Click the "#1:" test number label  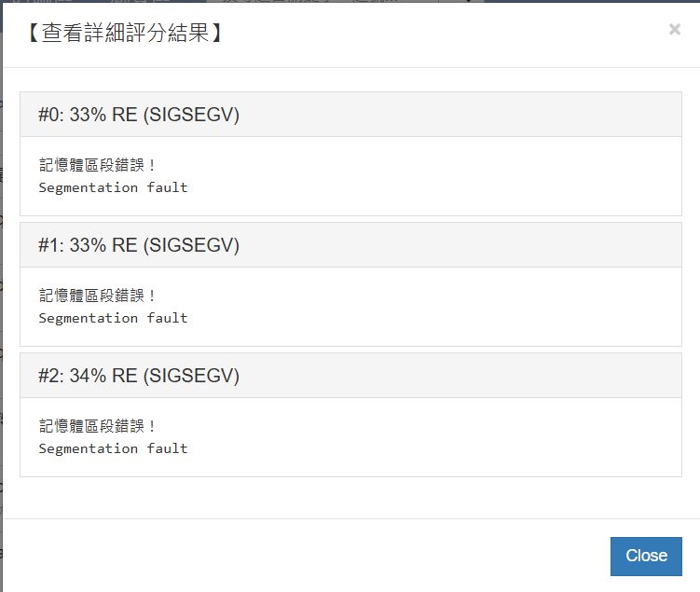[x=51, y=245]
